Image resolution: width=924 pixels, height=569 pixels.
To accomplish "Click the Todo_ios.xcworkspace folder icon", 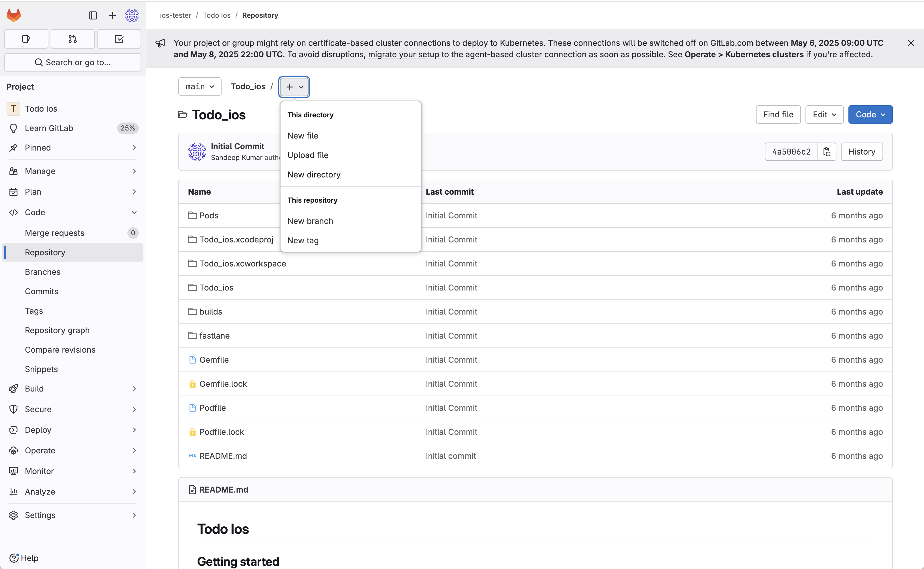I will [192, 263].
